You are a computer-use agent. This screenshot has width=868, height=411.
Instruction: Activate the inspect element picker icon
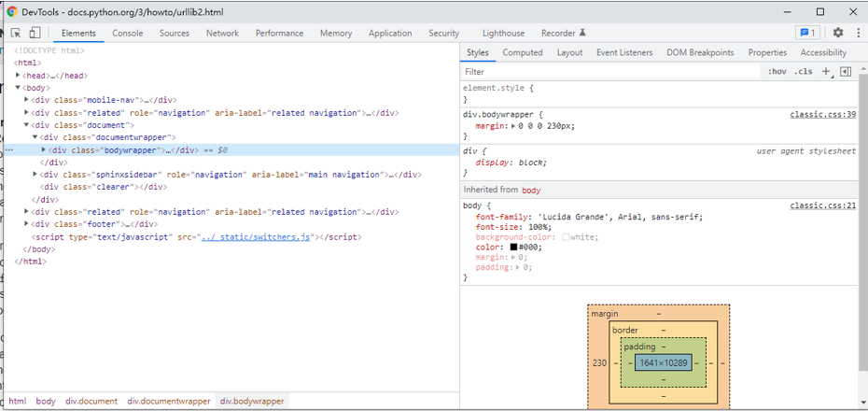16,33
